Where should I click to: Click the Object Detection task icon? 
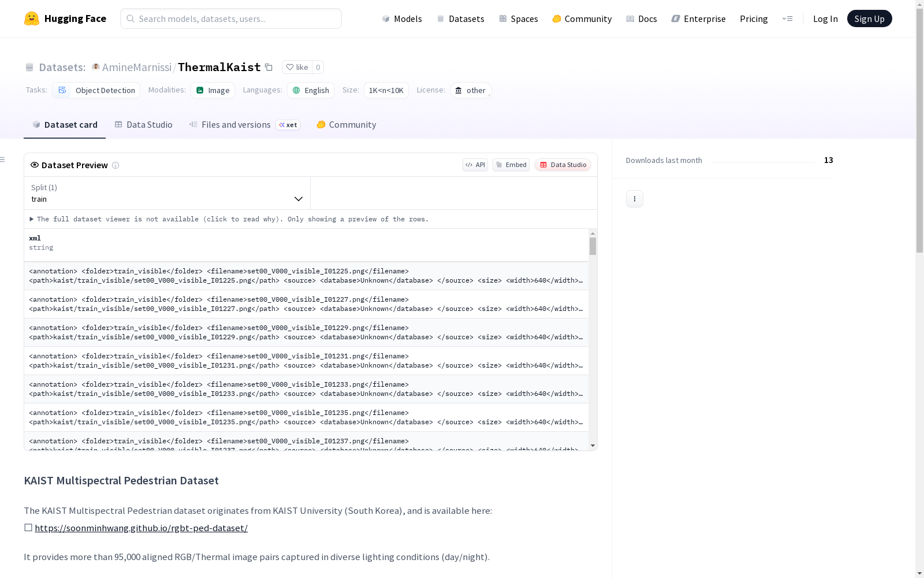click(62, 90)
